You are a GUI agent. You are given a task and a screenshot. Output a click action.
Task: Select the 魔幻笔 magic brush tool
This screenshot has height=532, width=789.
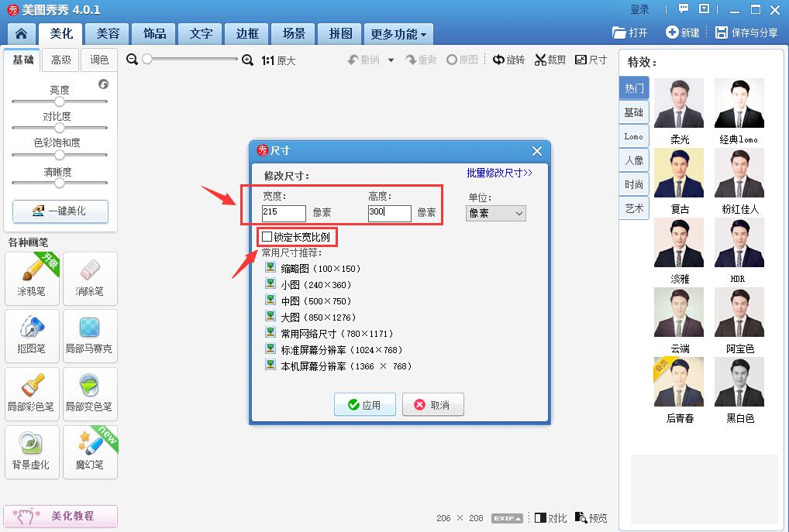(x=90, y=451)
